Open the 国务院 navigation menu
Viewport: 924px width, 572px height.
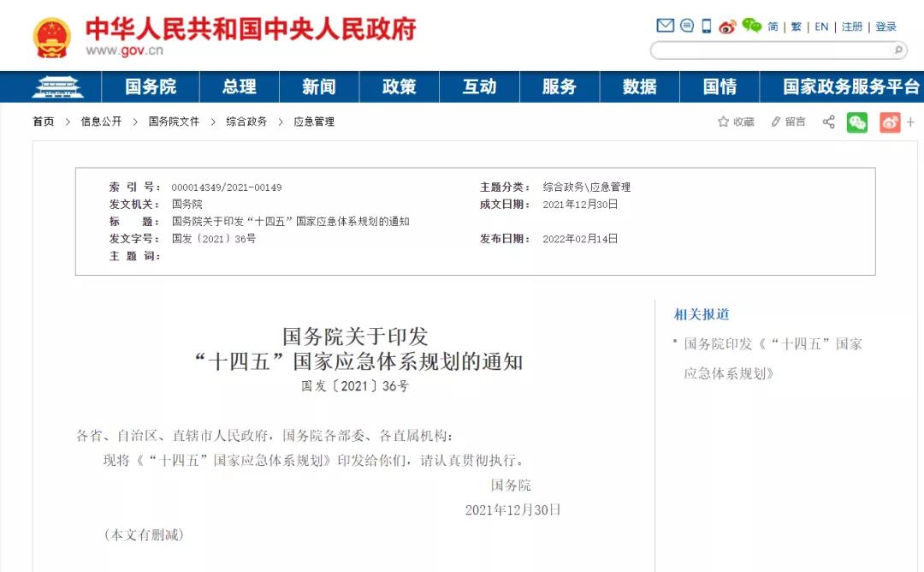click(x=151, y=86)
